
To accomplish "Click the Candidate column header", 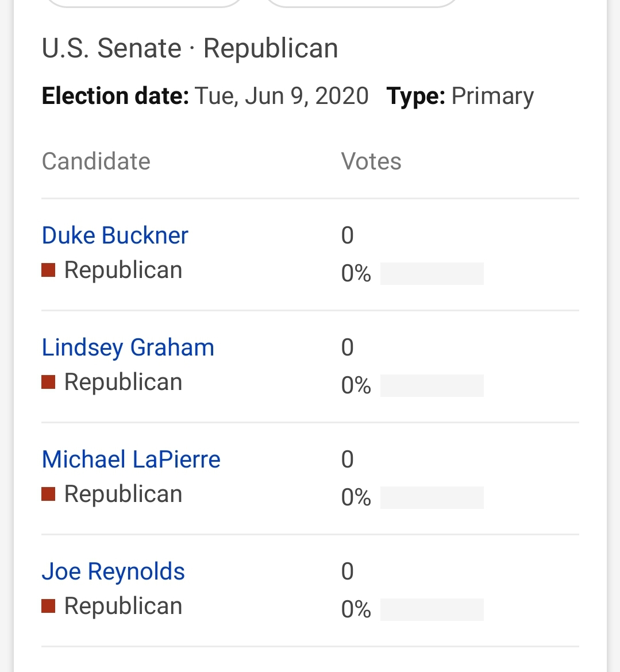I will 96,161.
